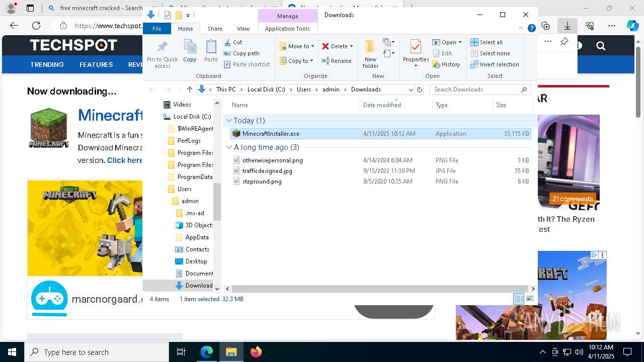
Task: Open file History from ribbon
Action: (446, 64)
